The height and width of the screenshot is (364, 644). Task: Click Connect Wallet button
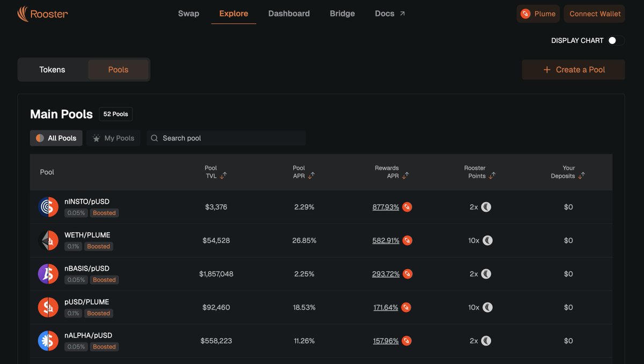click(x=595, y=14)
